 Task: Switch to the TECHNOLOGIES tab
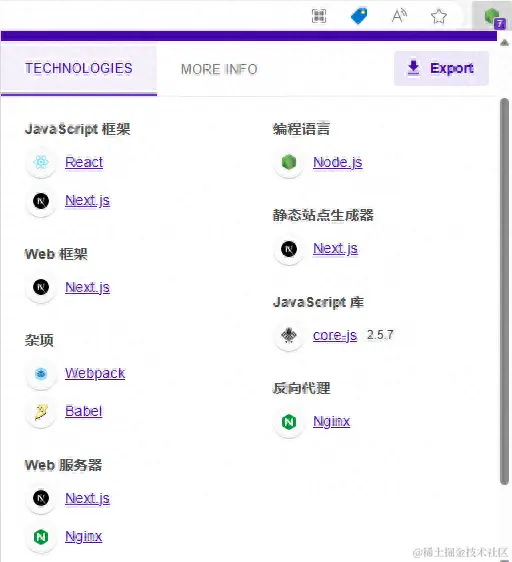pos(79,68)
